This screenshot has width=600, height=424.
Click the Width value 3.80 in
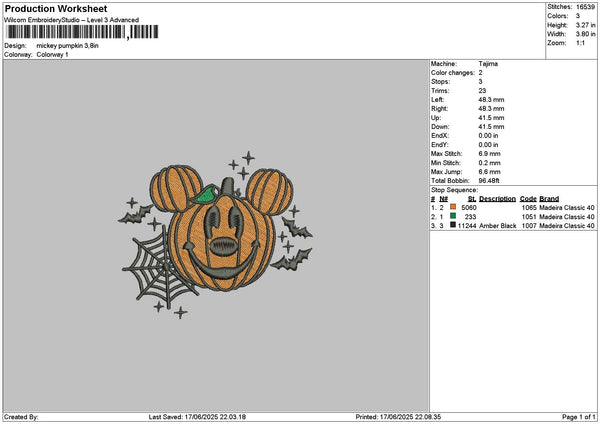pyautogui.click(x=585, y=34)
